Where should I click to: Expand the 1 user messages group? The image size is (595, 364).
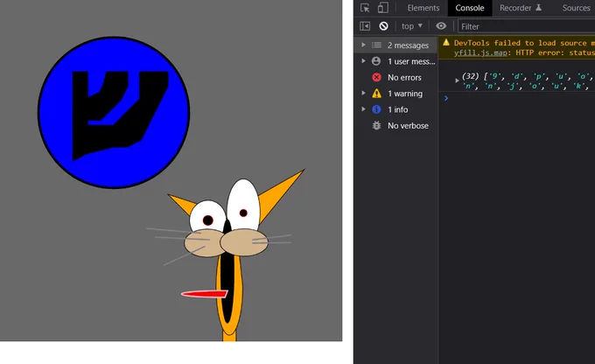pos(363,60)
